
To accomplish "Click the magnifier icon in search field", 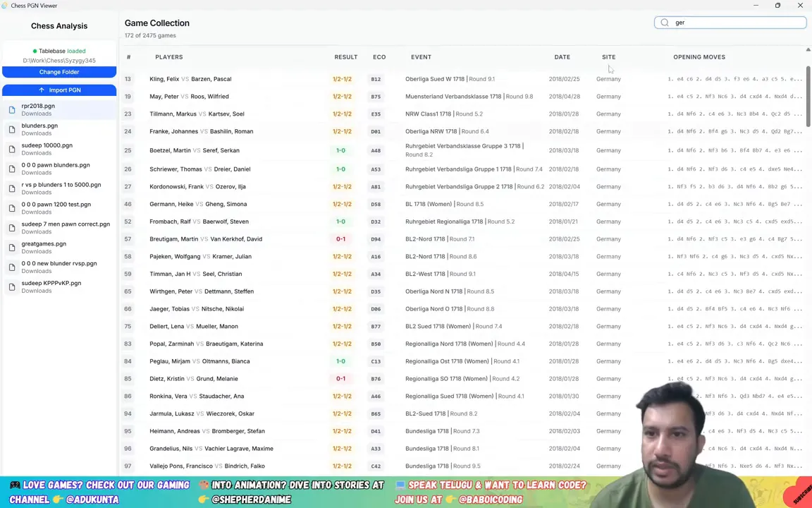I will tap(665, 23).
